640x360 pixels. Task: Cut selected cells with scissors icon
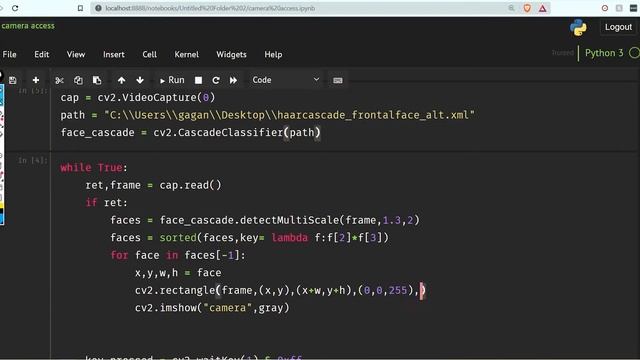pyautogui.click(x=60, y=80)
